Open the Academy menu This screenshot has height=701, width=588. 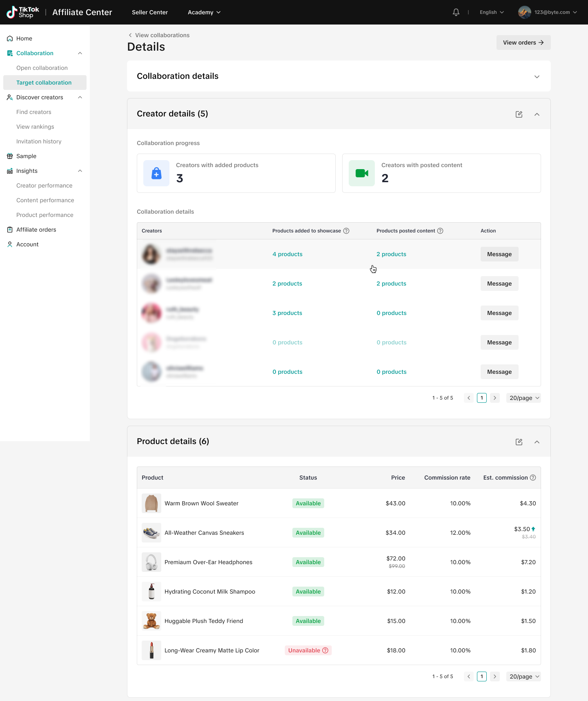(x=204, y=12)
